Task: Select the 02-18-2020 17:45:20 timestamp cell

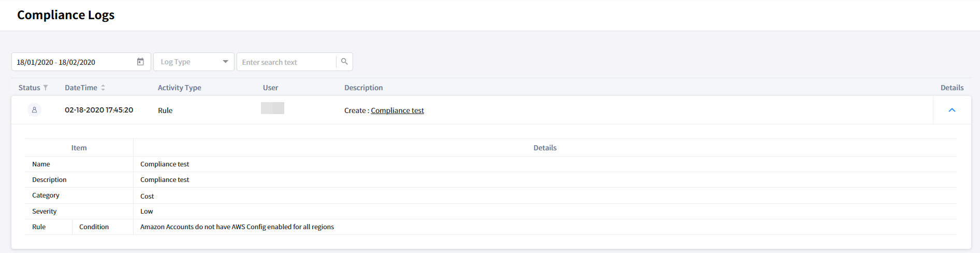Action: [99, 110]
